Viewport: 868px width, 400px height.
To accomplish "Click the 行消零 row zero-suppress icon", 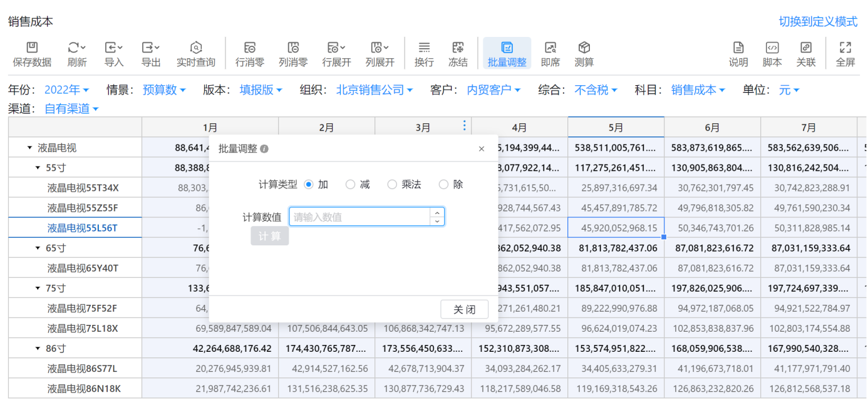I will point(249,48).
